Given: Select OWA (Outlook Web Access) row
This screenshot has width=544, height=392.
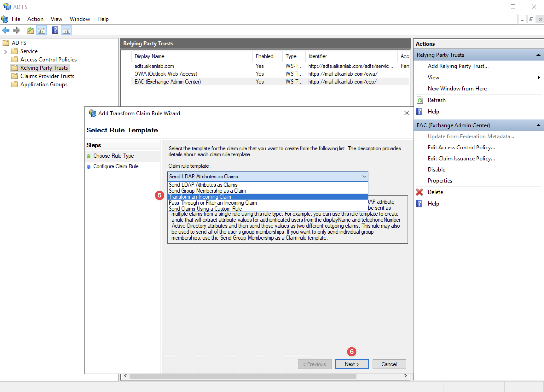Looking at the screenshot, I should point(166,74).
